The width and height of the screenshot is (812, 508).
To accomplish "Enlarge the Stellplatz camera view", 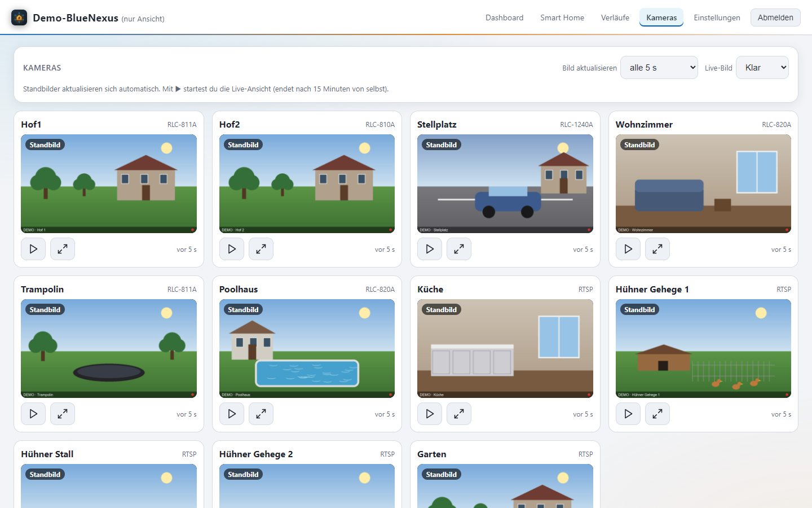I will pyautogui.click(x=459, y=249).
